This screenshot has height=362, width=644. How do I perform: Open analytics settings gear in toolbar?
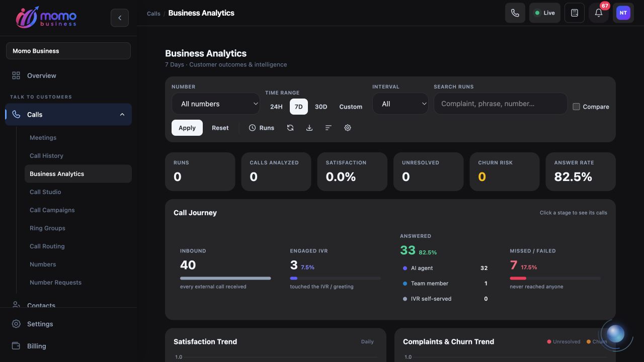348,128
